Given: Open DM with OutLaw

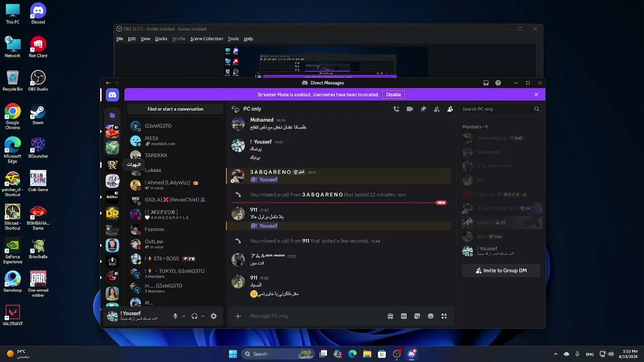Looking at the screenshot, I should (176, 244).
